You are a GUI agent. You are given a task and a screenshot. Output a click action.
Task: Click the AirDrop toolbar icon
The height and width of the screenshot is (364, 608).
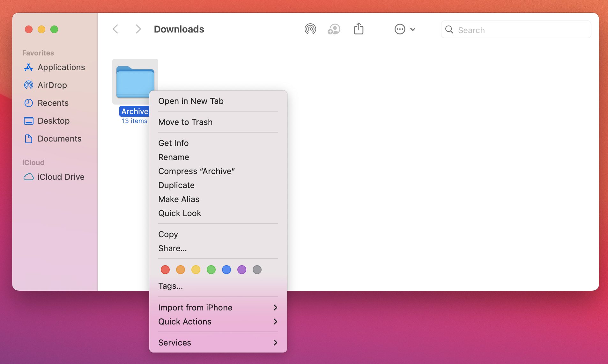(310, 29)
